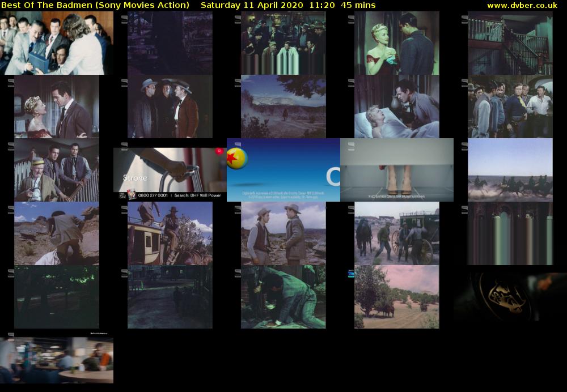
Task: Open thumbnail of blonde woman and man by window
Action: tap(57, 106)
